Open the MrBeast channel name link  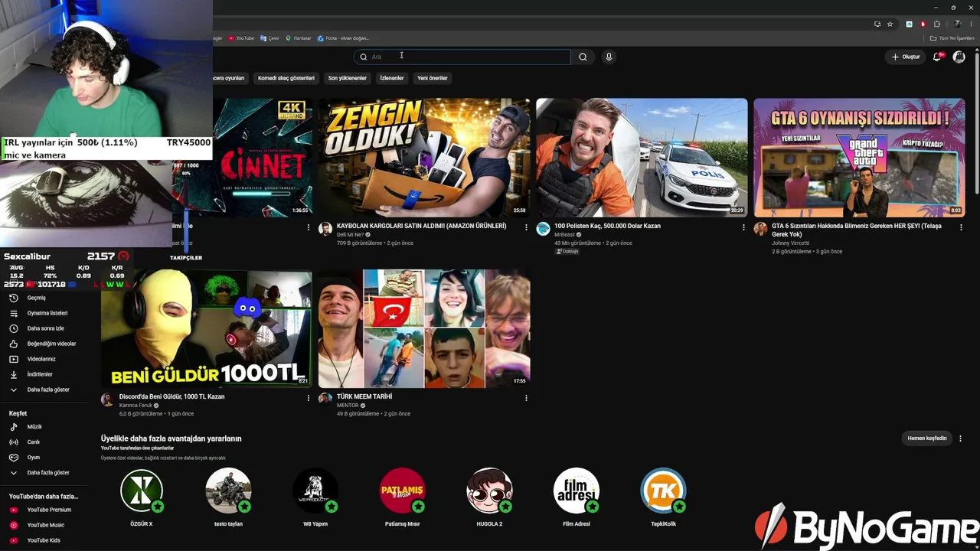coord(565,235)
